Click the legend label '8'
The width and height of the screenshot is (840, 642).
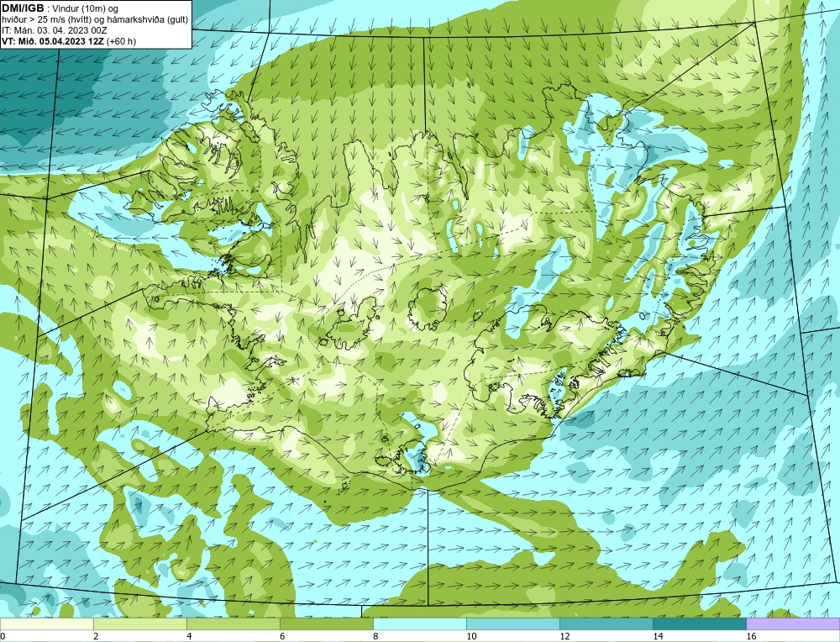(x=375, y=636)
